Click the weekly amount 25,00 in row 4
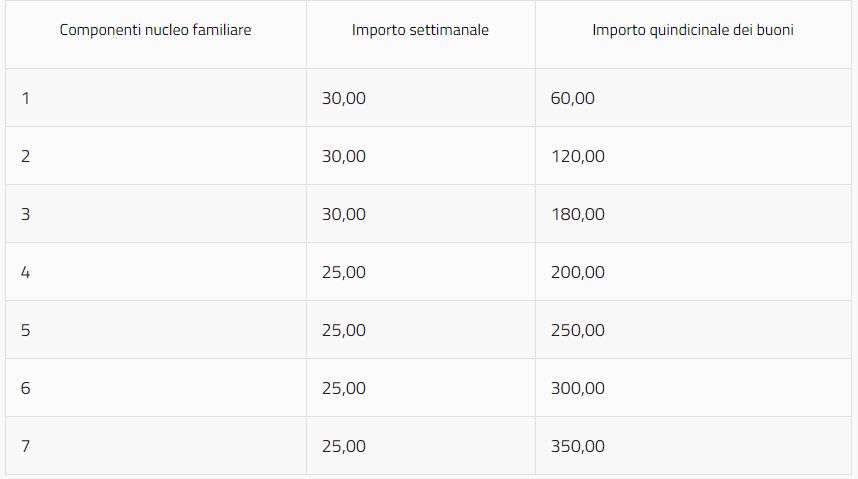Image resolution: width=858 pixels, height=479 pixels. click(344, 272)
